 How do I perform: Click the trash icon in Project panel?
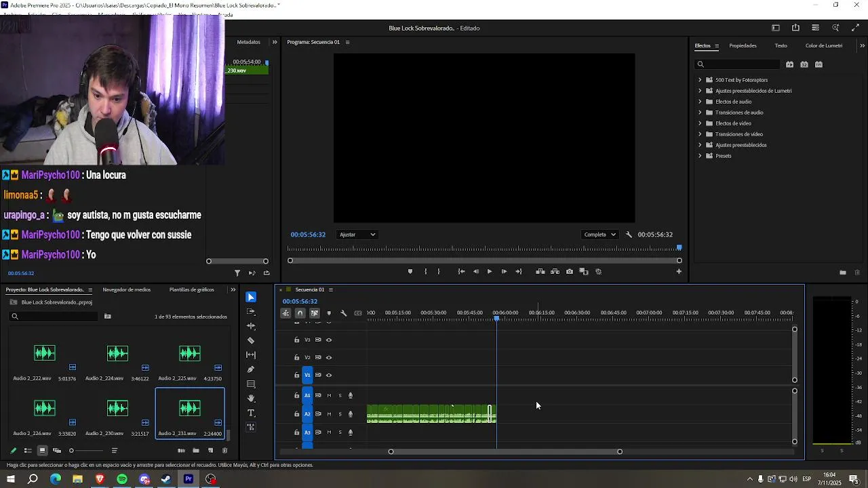point(225,451)
